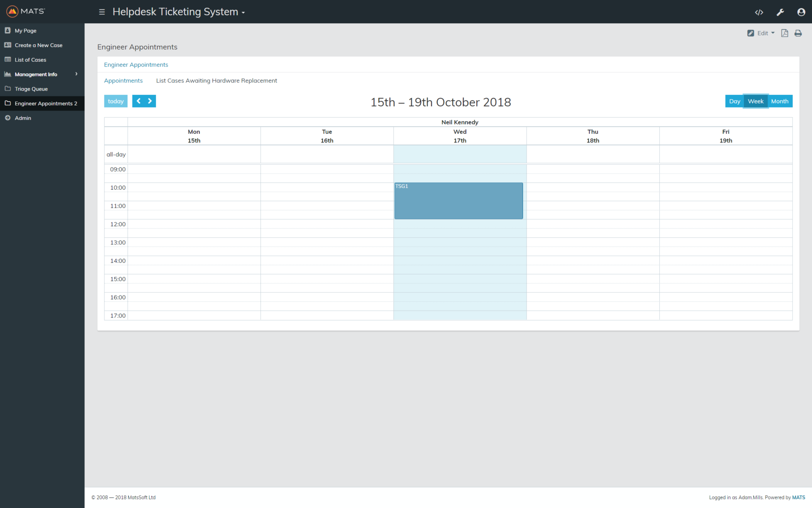Screen dimensions: 812x508
Task: Open the Edit dropdown menu
Action: point(761,33)
